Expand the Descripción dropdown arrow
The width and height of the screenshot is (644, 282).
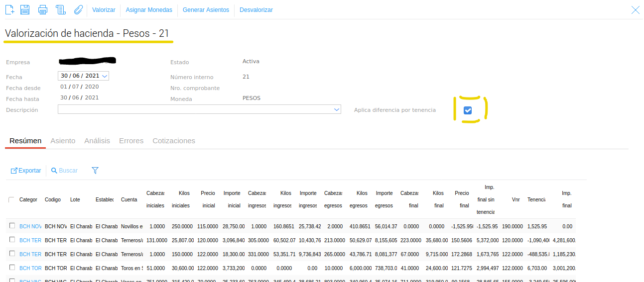tap(337, 109)
